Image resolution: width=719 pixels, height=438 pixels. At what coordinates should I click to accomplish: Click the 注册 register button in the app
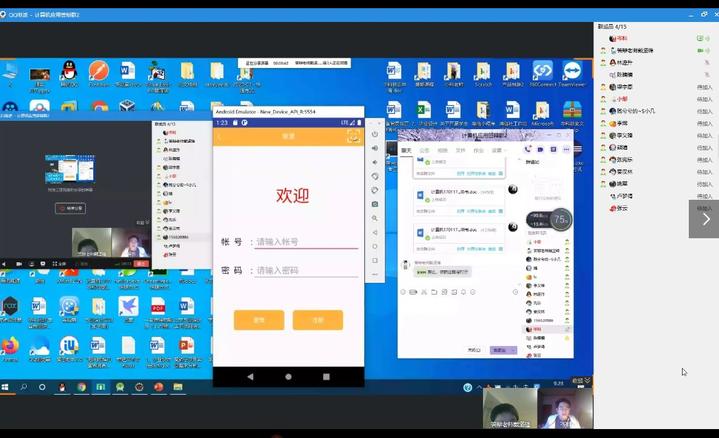317,320
